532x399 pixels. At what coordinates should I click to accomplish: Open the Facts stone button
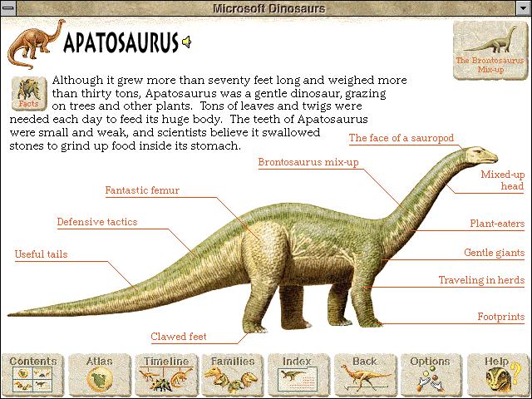(x=29, y=94)
